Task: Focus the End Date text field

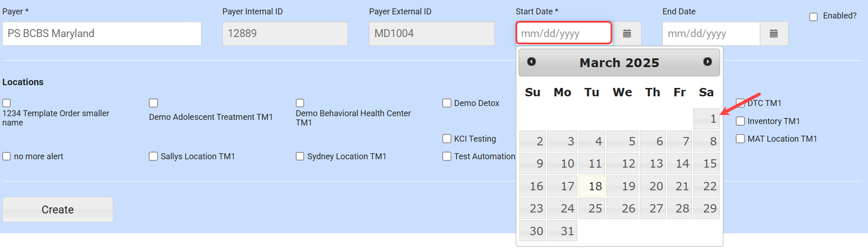Action: coord(711,33)
